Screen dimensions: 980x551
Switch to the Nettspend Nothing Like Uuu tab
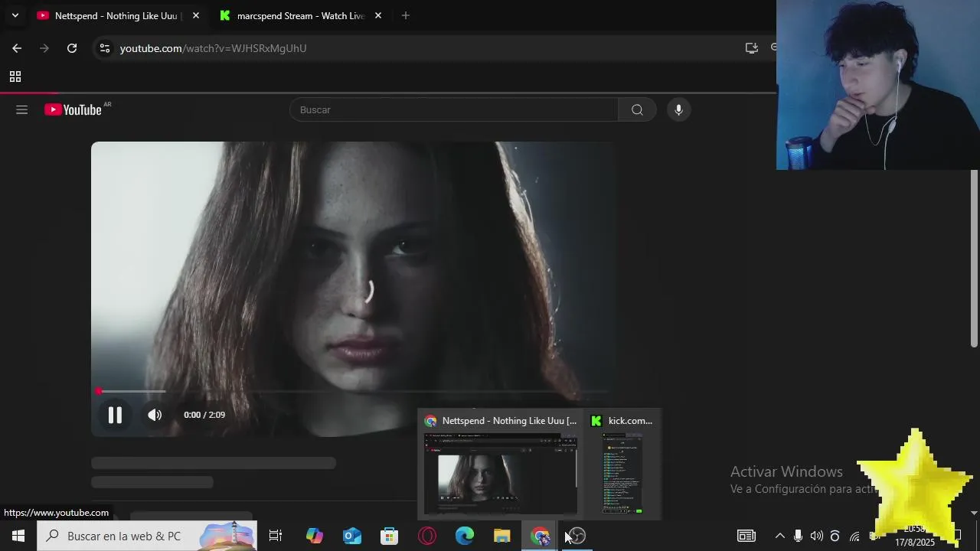pyautogui.click(x=119, y=15)
